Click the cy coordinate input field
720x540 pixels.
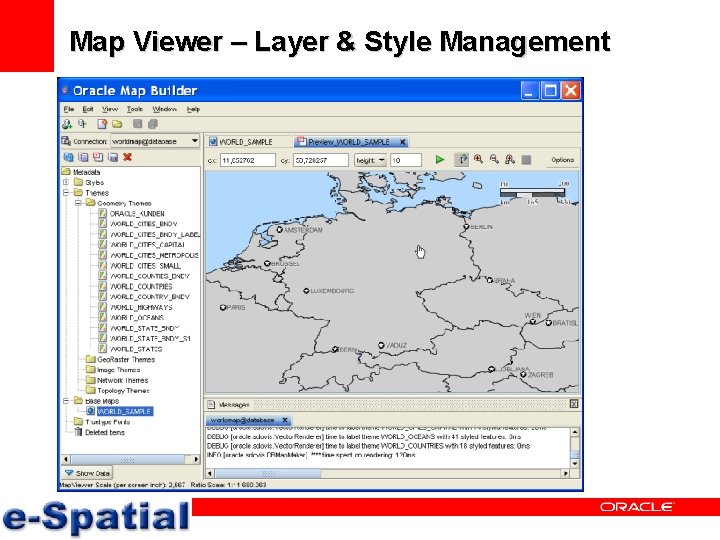click(321, 160)
